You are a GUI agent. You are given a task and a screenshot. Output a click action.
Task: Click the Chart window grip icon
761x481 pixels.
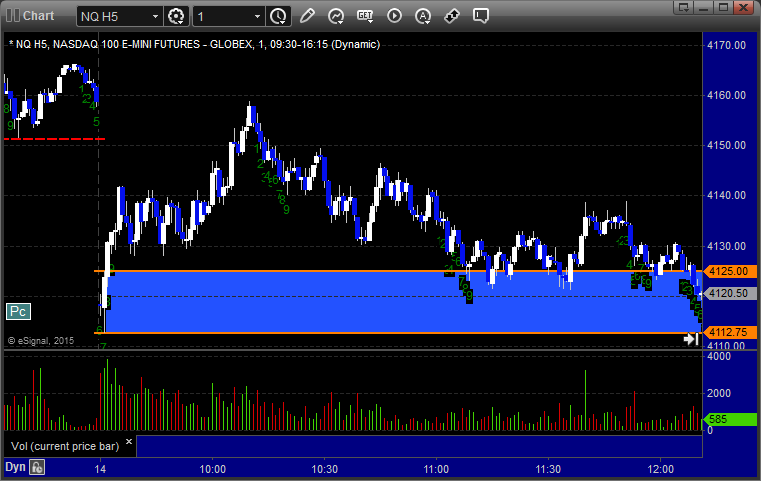tap(13, 16)
